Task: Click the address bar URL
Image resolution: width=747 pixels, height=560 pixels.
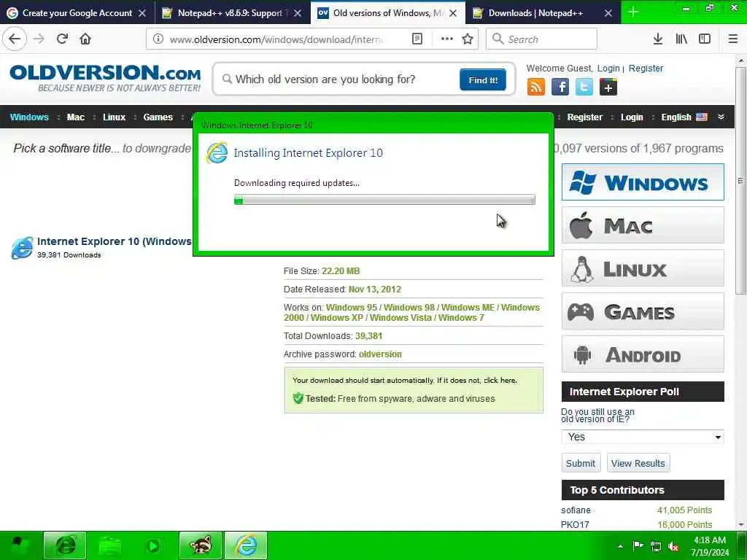Action: (276, 39)
